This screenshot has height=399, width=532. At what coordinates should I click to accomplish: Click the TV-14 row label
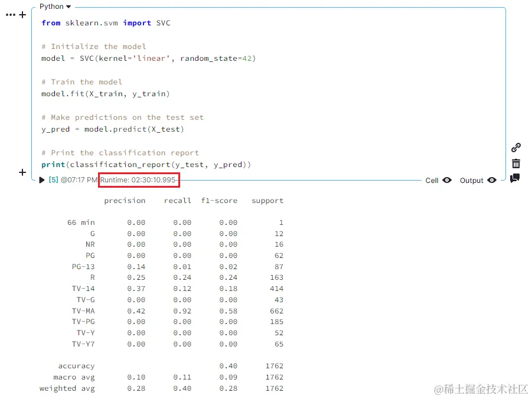[x=83, y=289]
